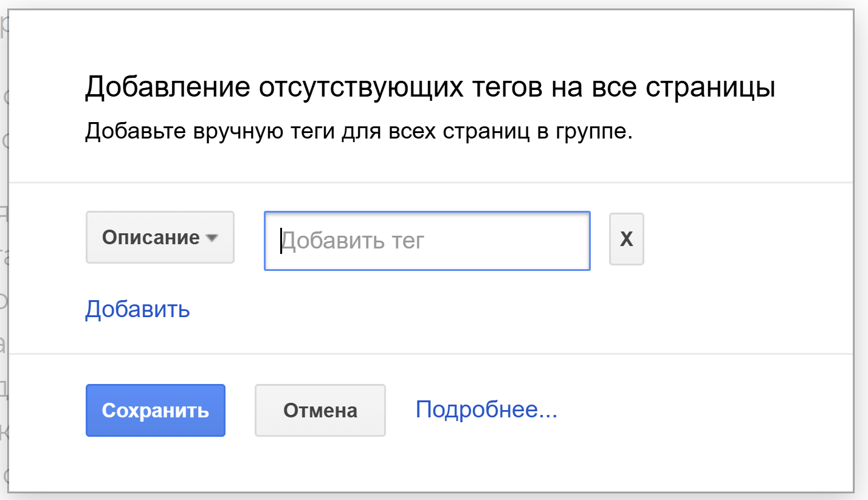This screenshot has width=868, height=500.
Task: Cancel tag editing with the Отмена button
Action: tap(320, 410)
